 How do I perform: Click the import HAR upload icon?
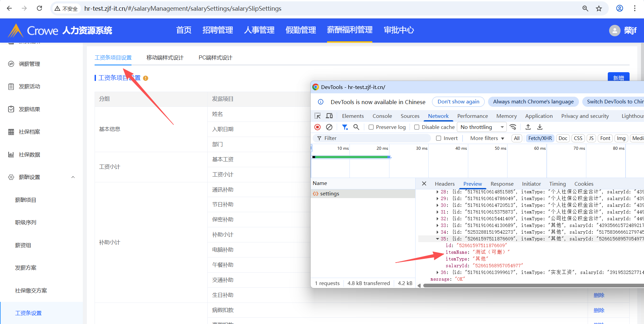528,127
